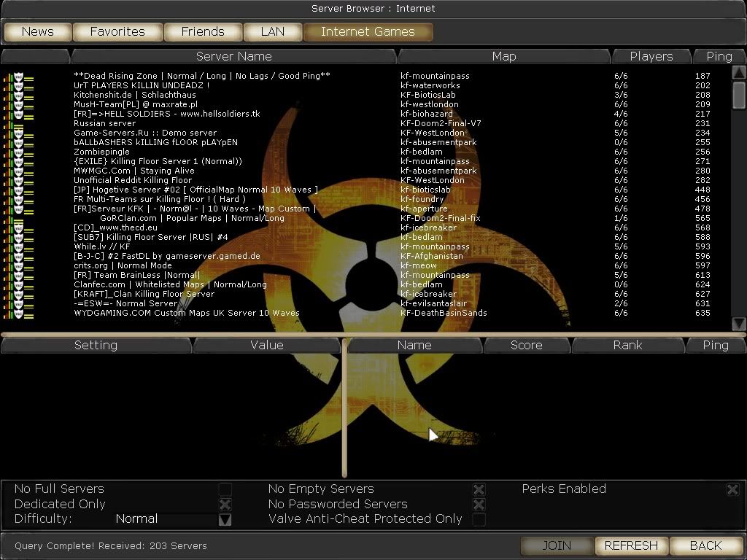The image size is (747, 560).
Task: Enable the No Full Servers checkbox
Action: 225,489
